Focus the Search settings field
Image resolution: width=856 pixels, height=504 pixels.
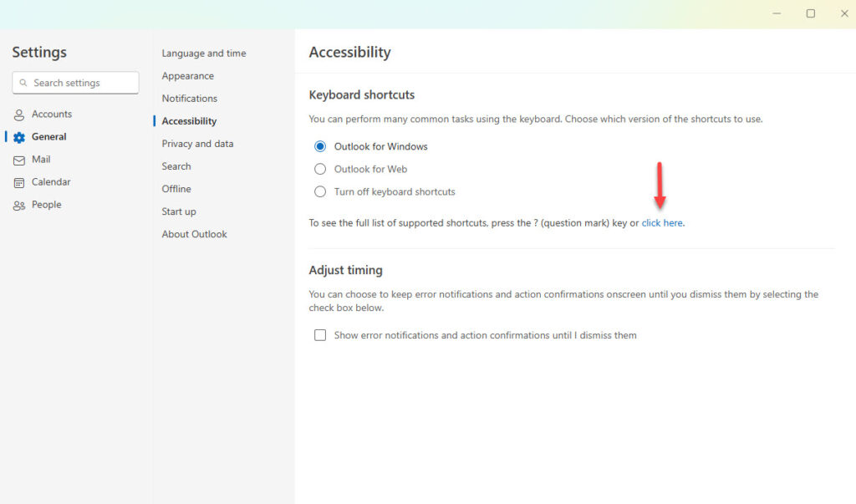[x=75, y=83]
